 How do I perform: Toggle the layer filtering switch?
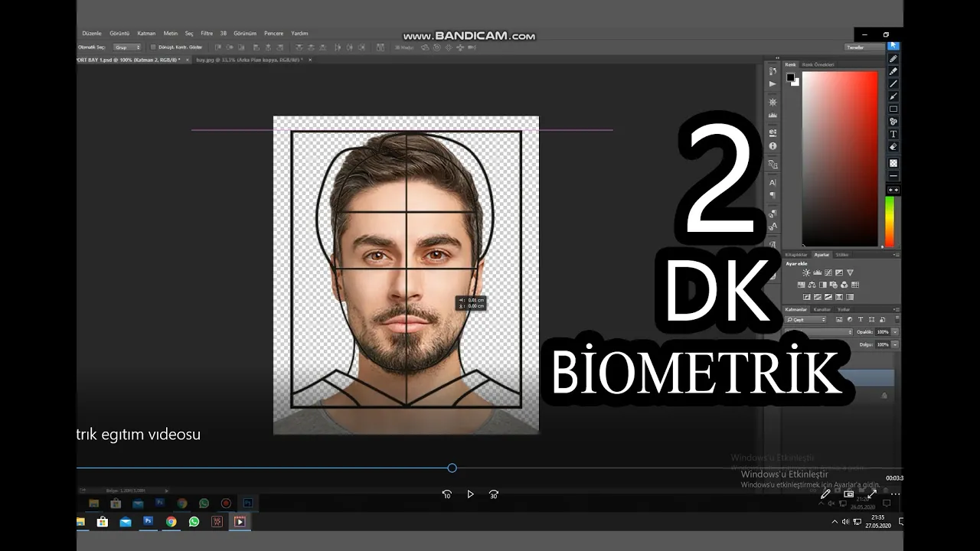point(897,319)
